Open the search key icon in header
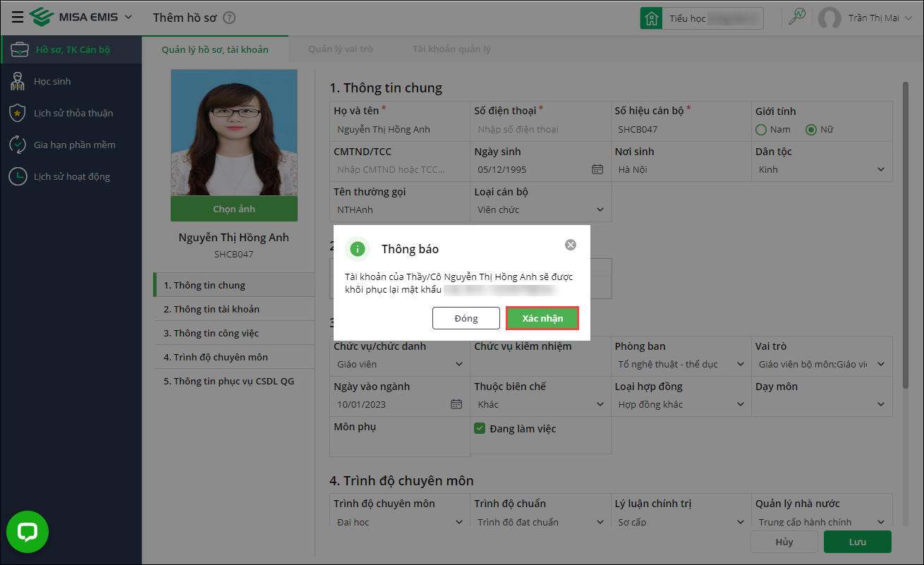The width and height of the screenshot is (924, 565). (797, 18)
